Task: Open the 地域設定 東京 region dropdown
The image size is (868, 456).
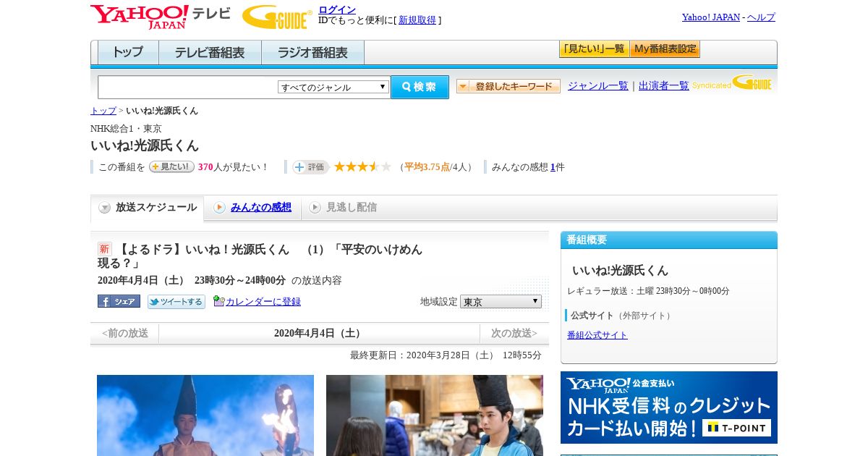Action: point(501,301)
